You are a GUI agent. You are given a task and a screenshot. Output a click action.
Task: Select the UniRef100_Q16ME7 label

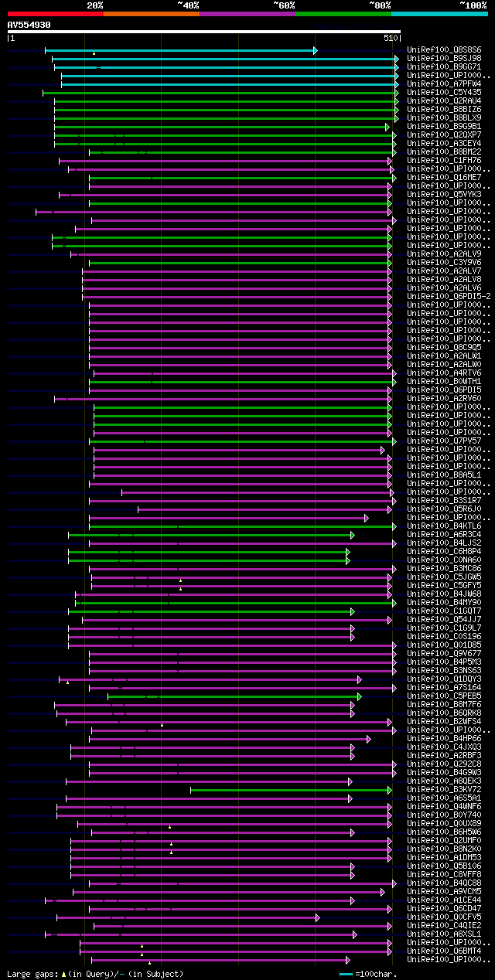pyautogui.click(x=445, y=178)
